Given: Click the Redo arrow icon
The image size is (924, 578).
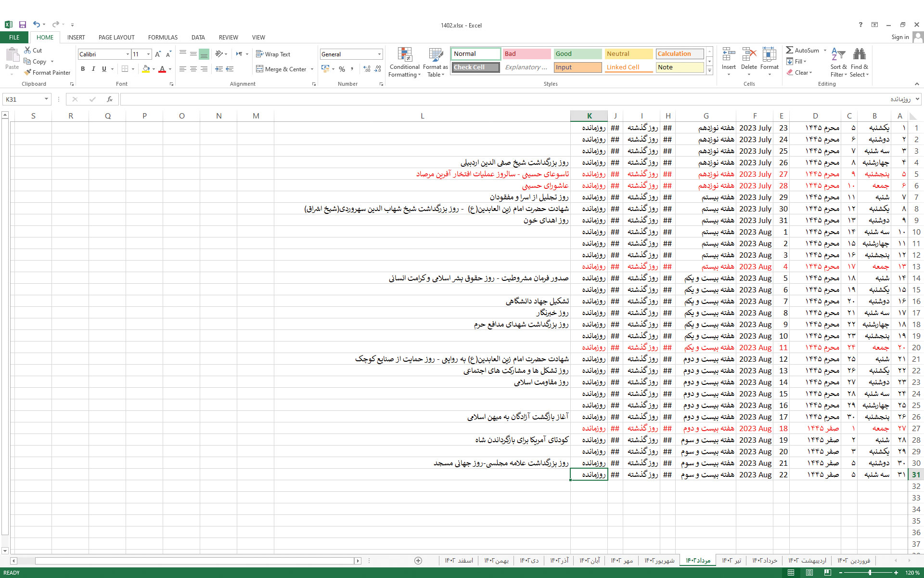Looking at the screenshot, I should (x=56, y=25).
